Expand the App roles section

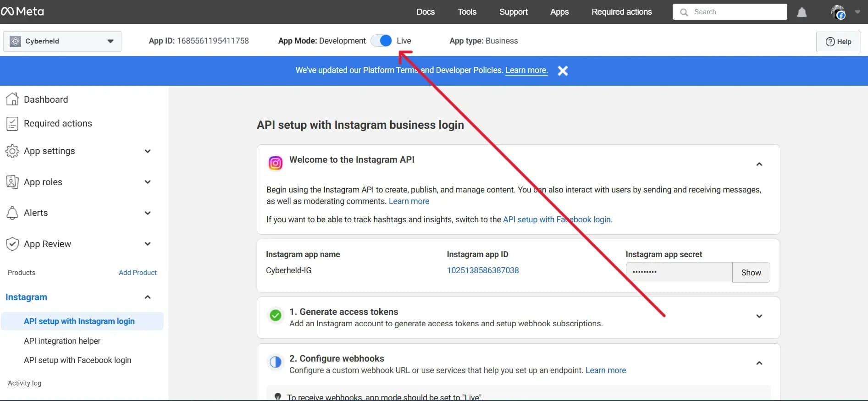[x=147, y=182]
